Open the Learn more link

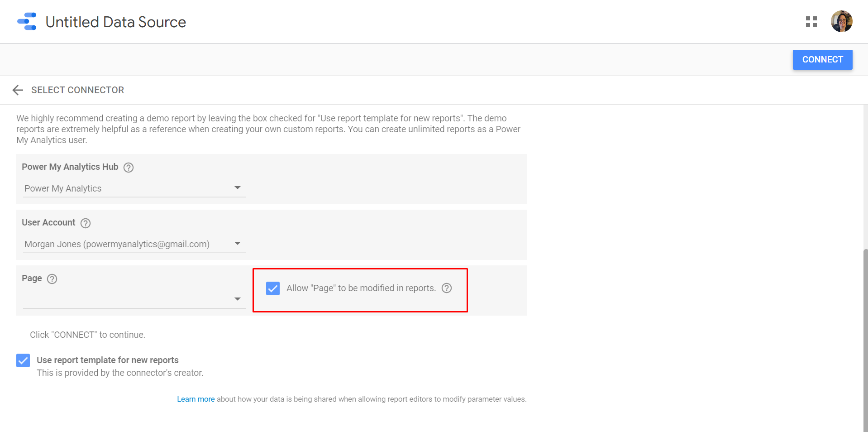(196, 399)
